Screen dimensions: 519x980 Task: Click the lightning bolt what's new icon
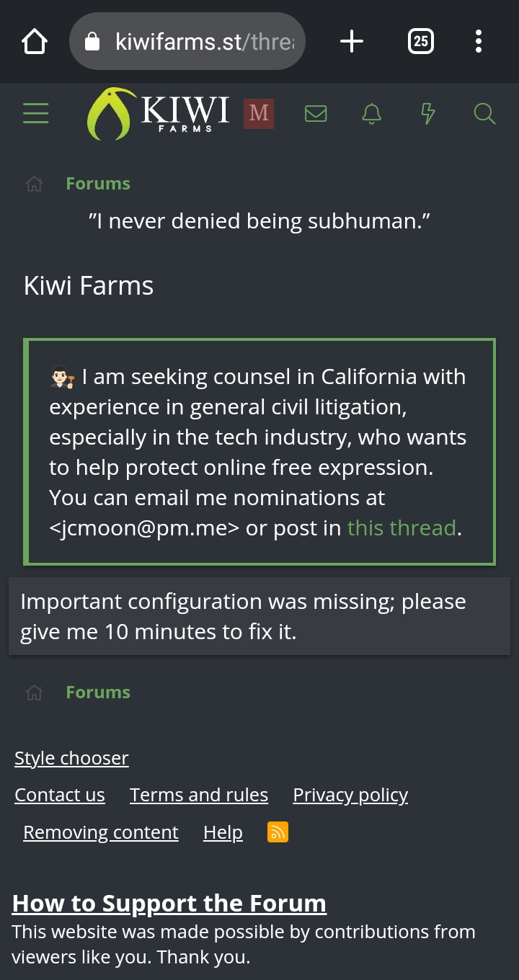pyautogui.click(x=428, y=113)
